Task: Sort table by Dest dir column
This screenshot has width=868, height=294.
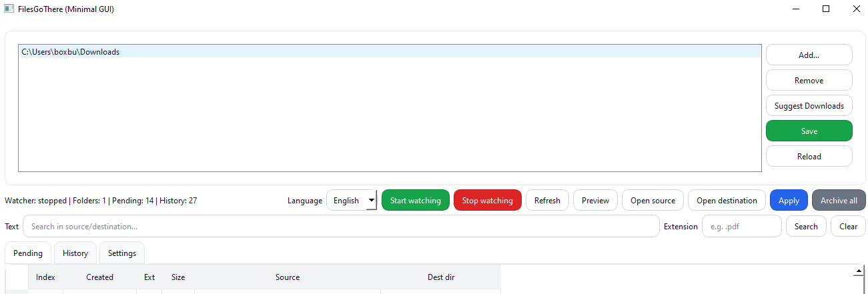Action: coord(441,277)
